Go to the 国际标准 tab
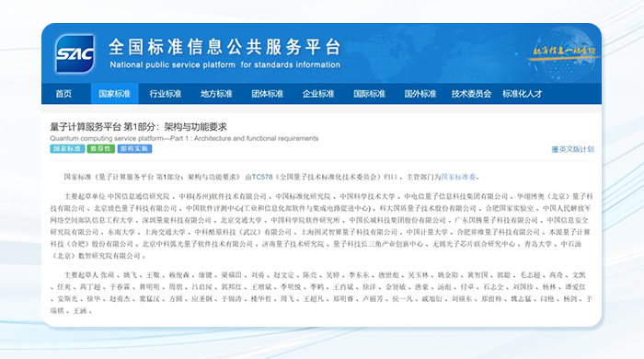Screen dimensions: 644x359 point(369,94)
